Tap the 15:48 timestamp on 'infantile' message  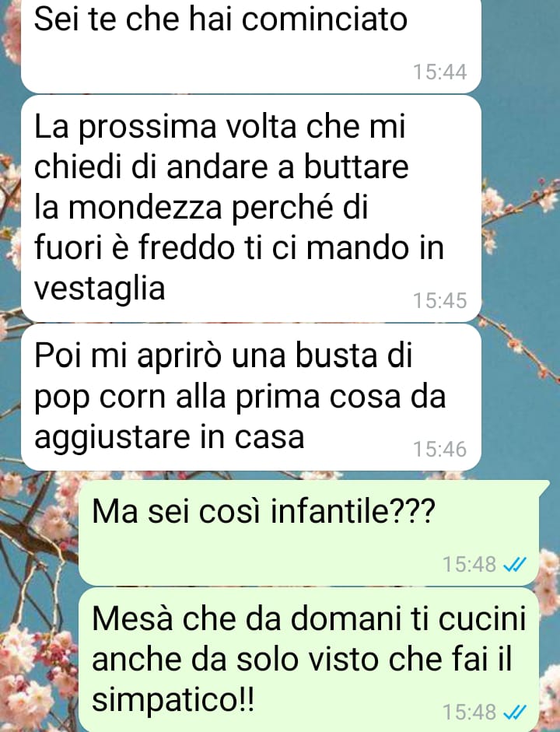point(469,565)
